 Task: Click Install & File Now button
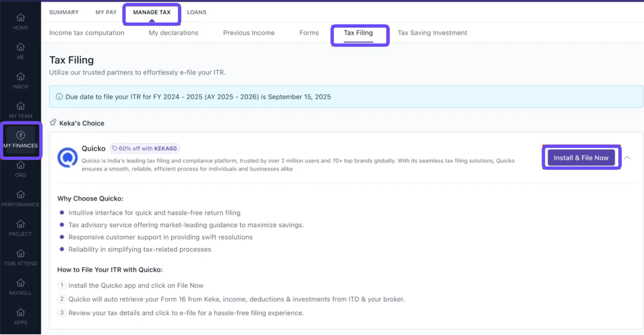pyautogui.click(x=581, y=158)
